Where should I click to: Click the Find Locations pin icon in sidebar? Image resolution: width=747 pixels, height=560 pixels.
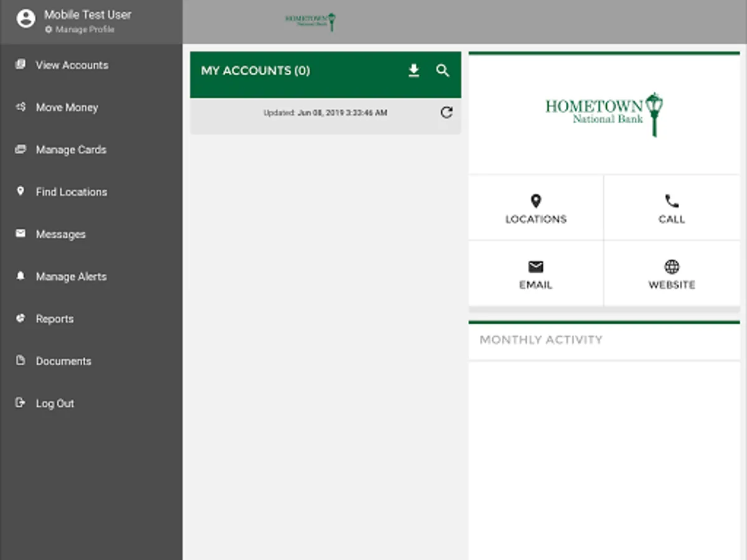pyautogui.click(x=21, y=192)
